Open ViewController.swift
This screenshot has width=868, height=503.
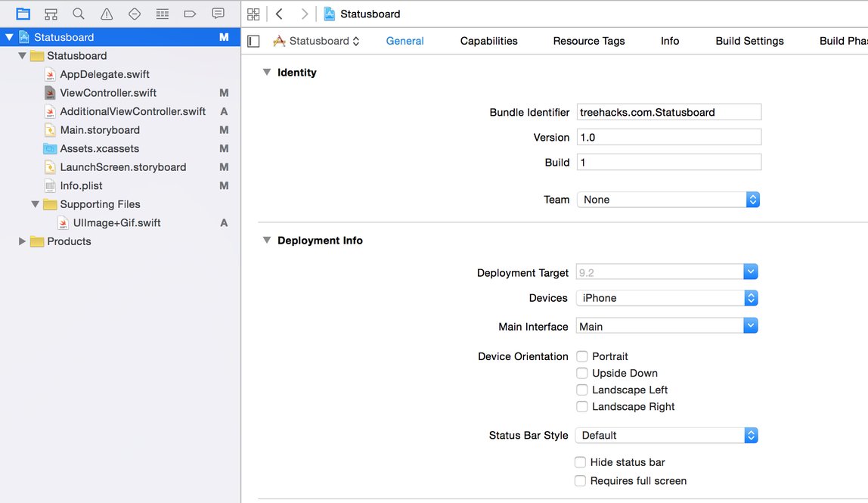pyautogui.click(x=108, y=93)
